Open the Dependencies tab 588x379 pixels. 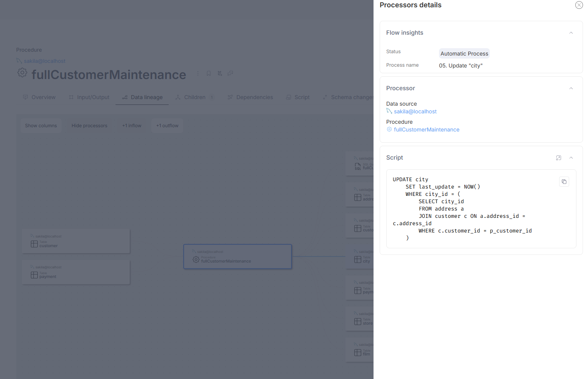250,97
